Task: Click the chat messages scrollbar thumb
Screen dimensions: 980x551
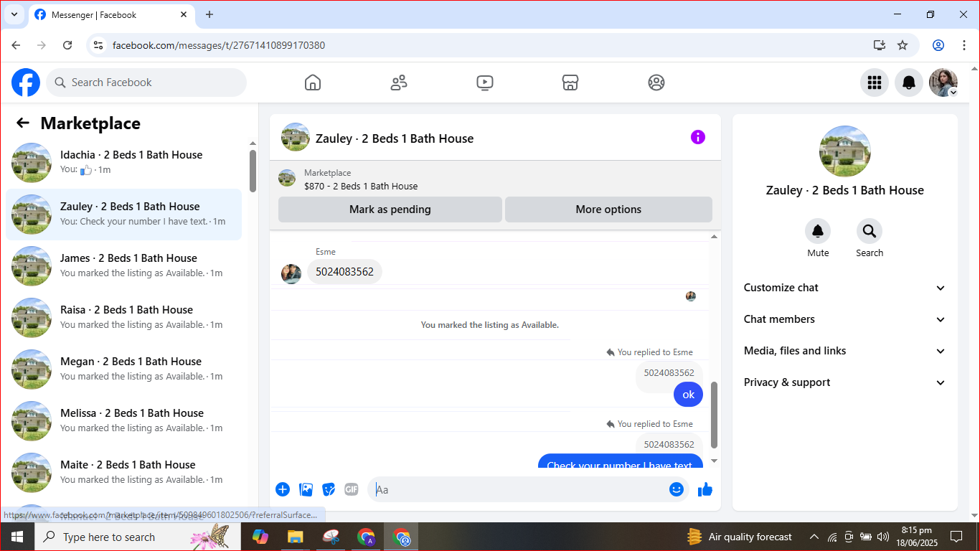Action: point(714,415)
